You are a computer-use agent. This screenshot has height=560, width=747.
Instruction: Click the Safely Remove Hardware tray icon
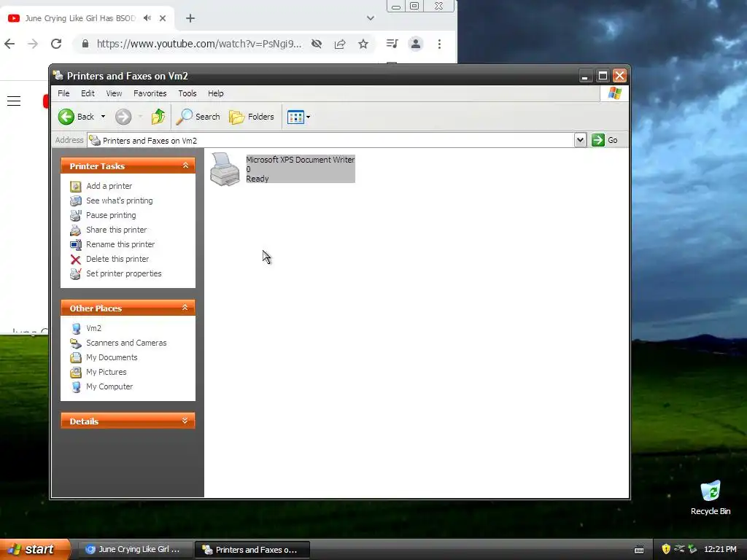(692, 549)
